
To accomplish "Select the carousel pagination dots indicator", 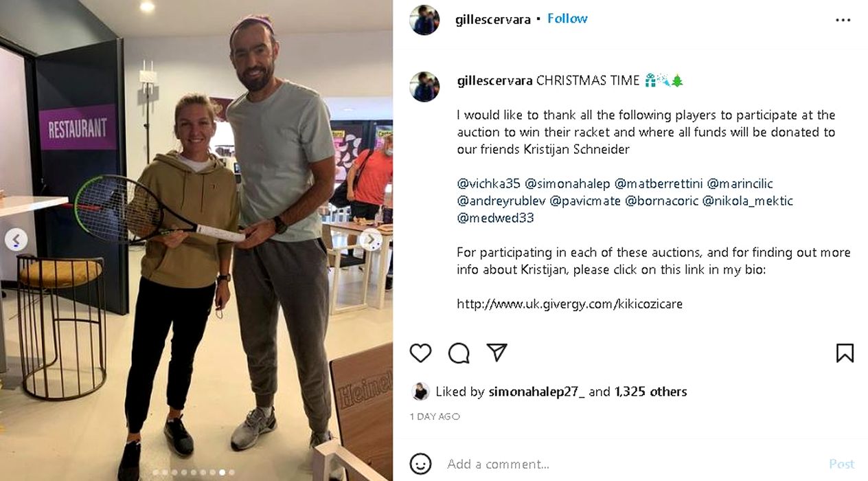I will pos(193,472).
